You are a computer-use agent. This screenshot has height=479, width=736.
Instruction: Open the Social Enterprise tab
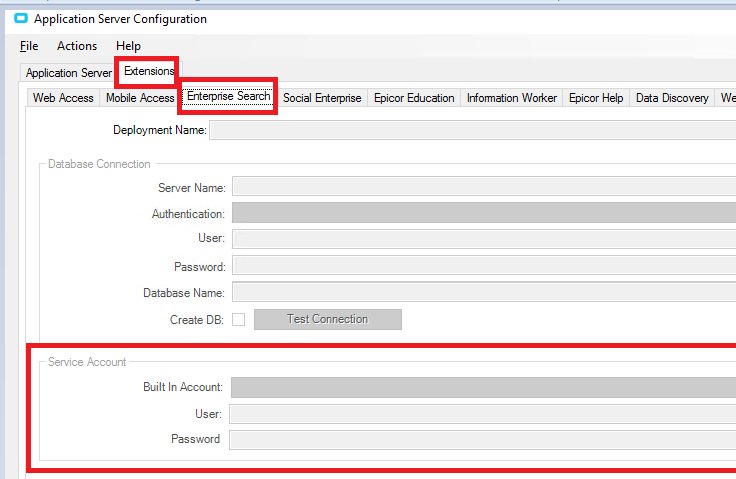[x=322, y=98]
